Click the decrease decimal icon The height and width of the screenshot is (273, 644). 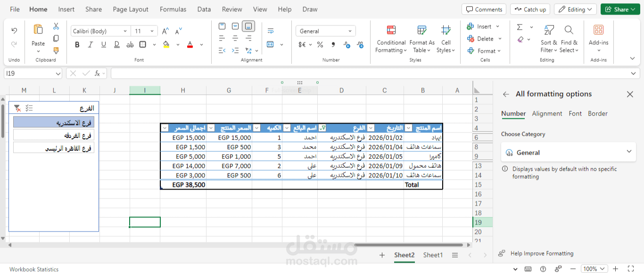pos(360,45)
